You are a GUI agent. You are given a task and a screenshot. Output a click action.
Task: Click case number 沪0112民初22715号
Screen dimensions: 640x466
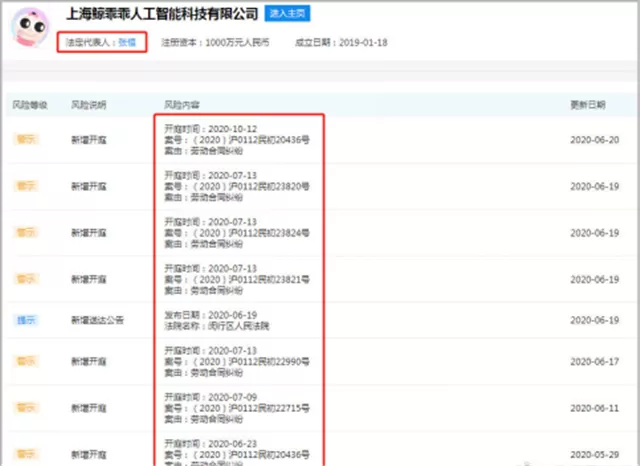click(269, 408)
